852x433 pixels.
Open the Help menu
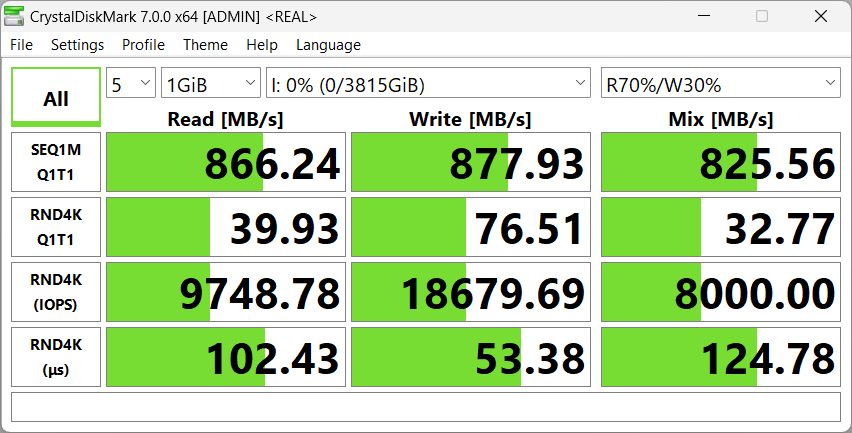(262, 45)
